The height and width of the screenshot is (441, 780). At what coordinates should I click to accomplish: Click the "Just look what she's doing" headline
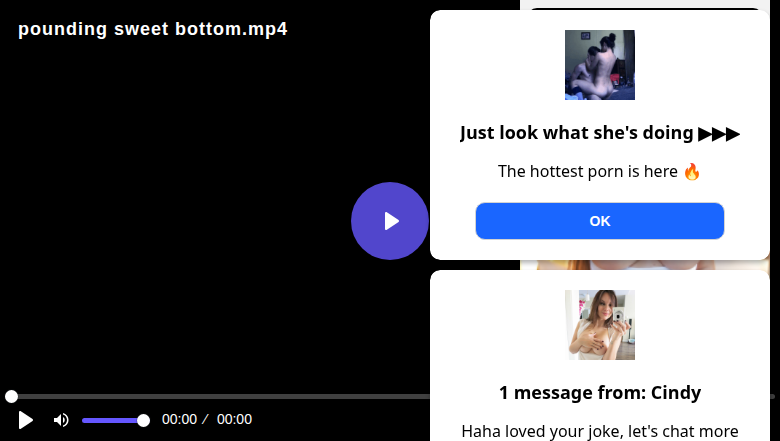(x=577, y=133)
